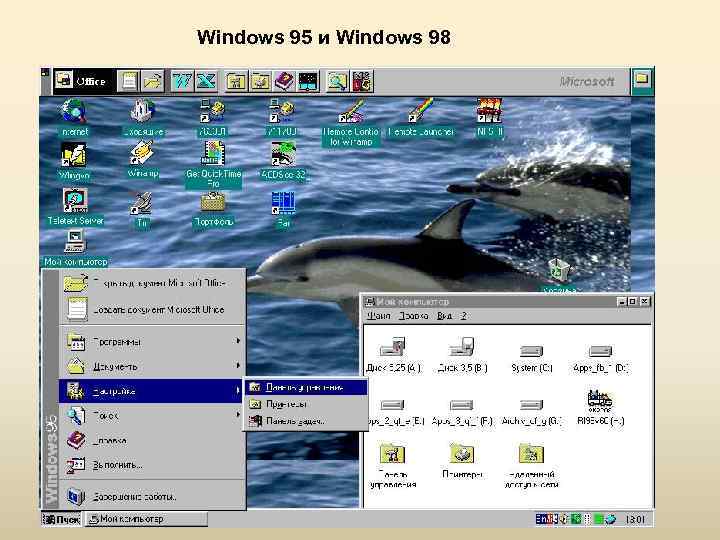
Task: Select Принтеры folder in Мой компьютер window
Action: [462, 460]
